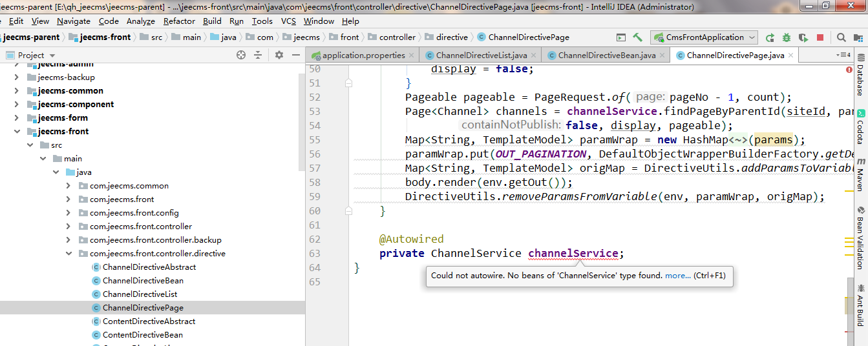The height and width of the screenshot is (346, 868).
Task: Close the ChannelDirectivePage.java tab
Action: [792, 56]
